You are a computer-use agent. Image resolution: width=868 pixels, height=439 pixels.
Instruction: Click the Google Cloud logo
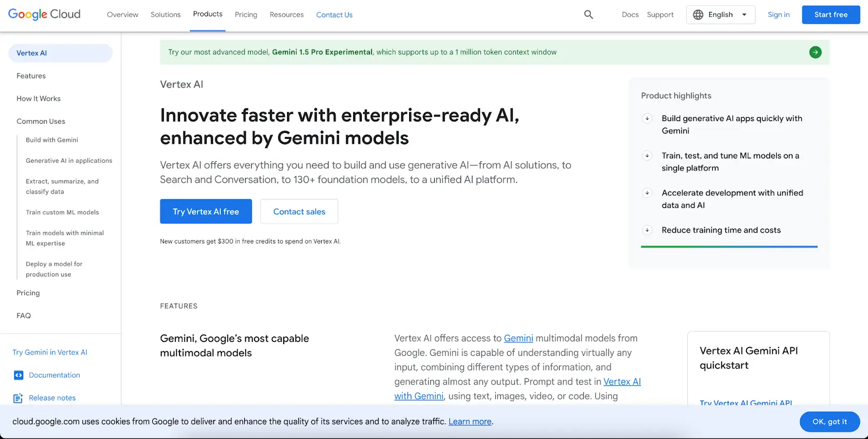44,15
